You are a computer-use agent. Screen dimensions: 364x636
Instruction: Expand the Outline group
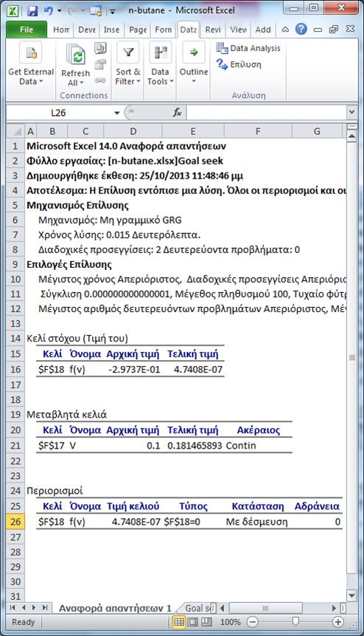pyautogui.click(x=194, y=65)
